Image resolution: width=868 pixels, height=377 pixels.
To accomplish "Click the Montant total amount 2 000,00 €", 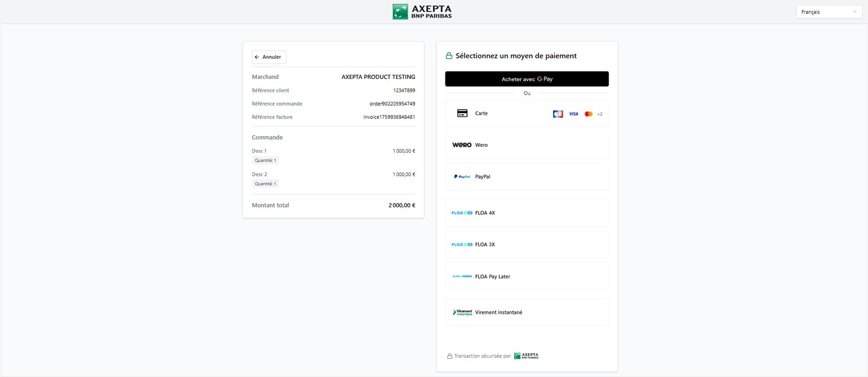I will click(x=402, y=205).
